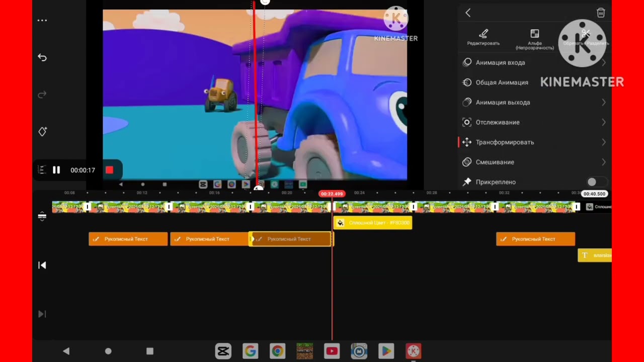Screen dimensions: 644x362
Task: Select the highlighted Рукописный Текст clip
Action: pyautogui.click(x=290, y=239)
